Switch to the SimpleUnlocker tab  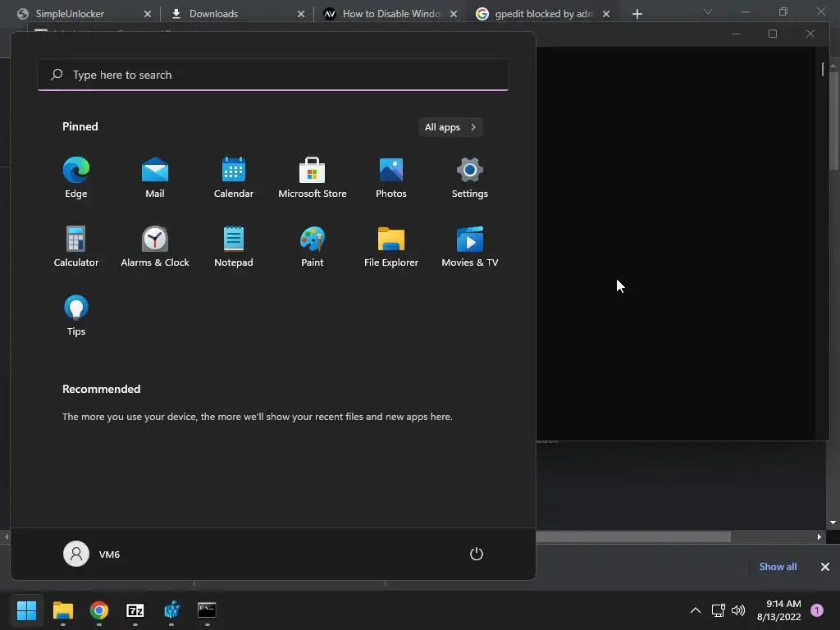tap(70, 14)
